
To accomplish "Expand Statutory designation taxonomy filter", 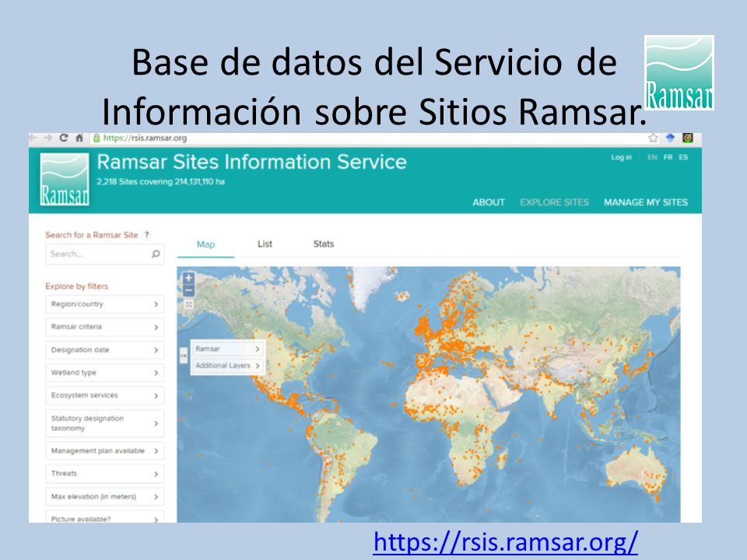I will pos(105,423).
